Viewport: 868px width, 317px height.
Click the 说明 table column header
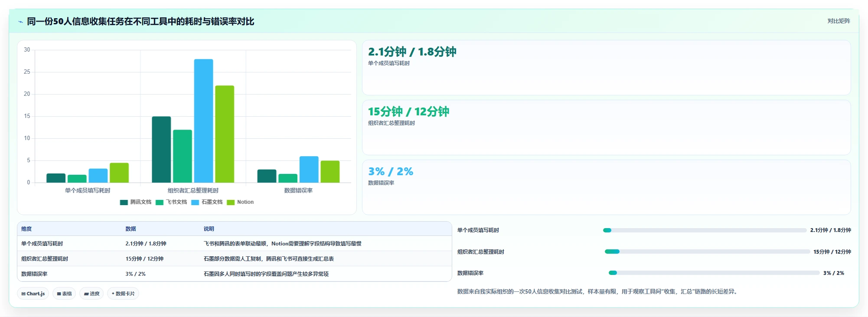pyautogui.click(x=209, y=229)
